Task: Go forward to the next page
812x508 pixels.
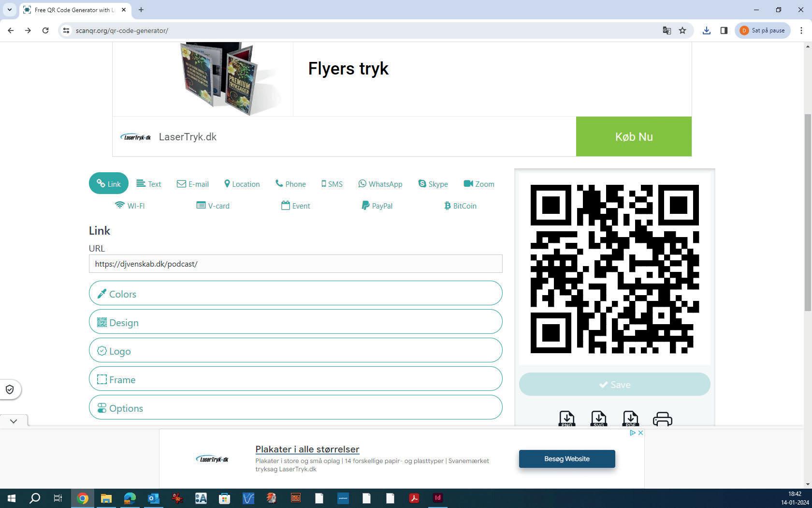Action: 28,30
